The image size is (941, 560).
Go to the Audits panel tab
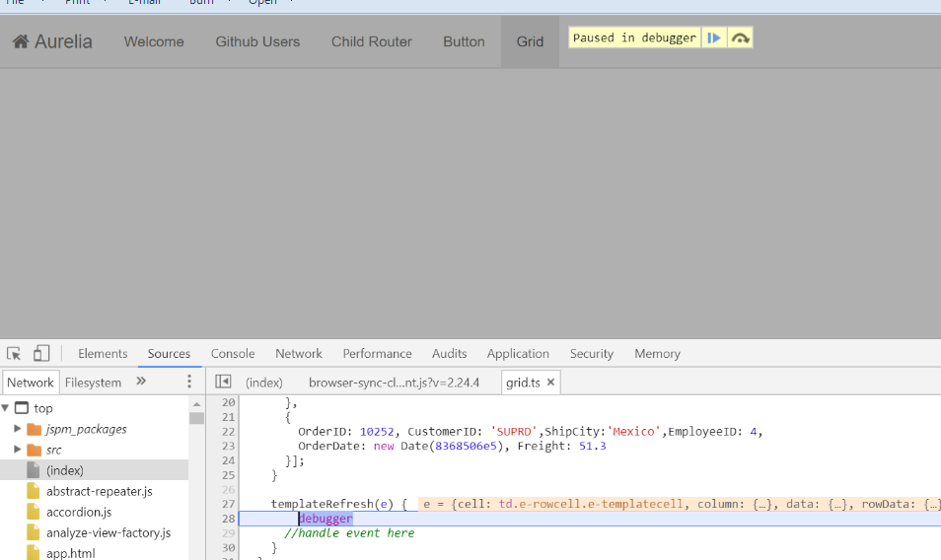point(449,354)
